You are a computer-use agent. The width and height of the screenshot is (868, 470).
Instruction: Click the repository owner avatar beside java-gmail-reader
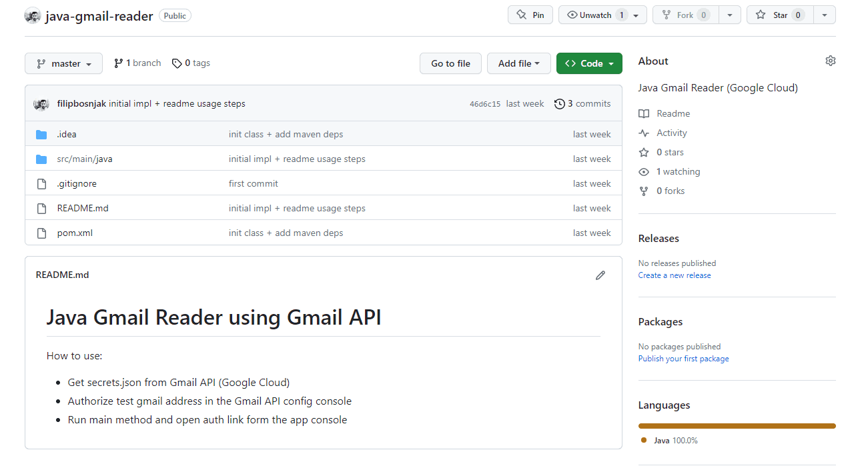(x=33, y=16)
